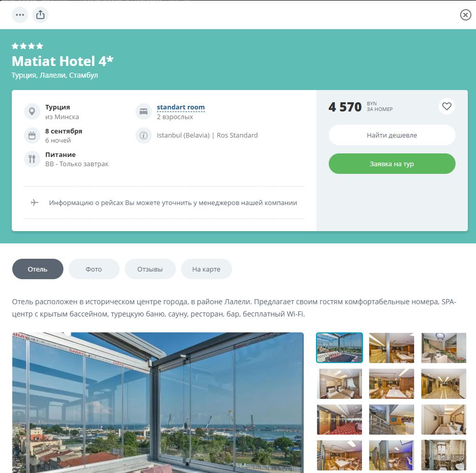Click the fork and knife Питание icon
Screen dimensions: 476x473
32,159
